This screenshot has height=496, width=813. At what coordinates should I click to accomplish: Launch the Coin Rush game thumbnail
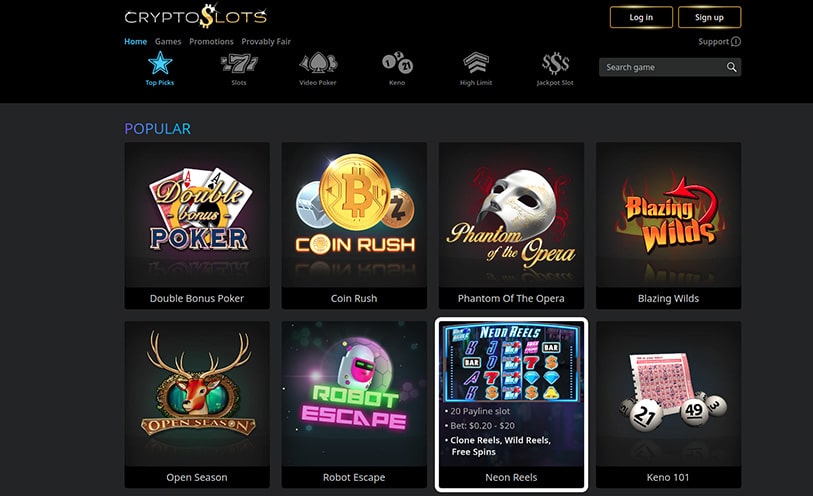[x=354, y=225]
